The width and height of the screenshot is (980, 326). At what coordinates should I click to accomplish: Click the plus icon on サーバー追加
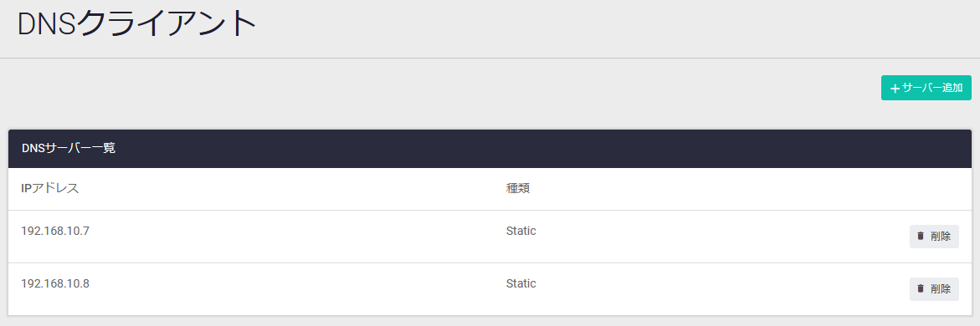[895, 89]
